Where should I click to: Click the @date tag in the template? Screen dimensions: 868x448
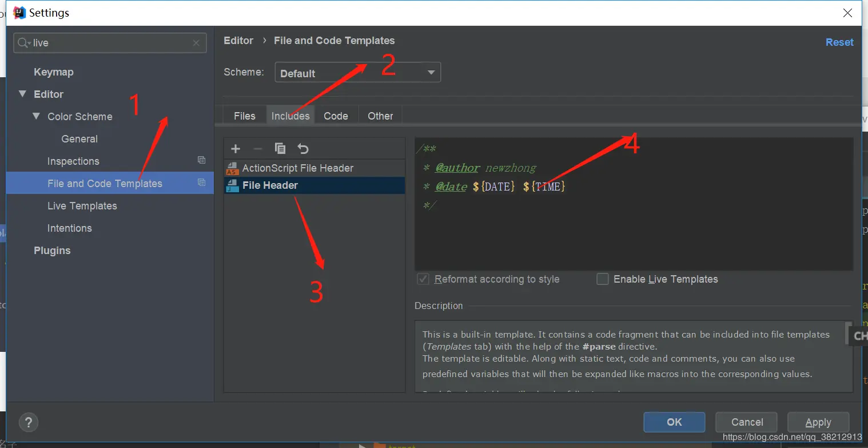coord(451,187)
